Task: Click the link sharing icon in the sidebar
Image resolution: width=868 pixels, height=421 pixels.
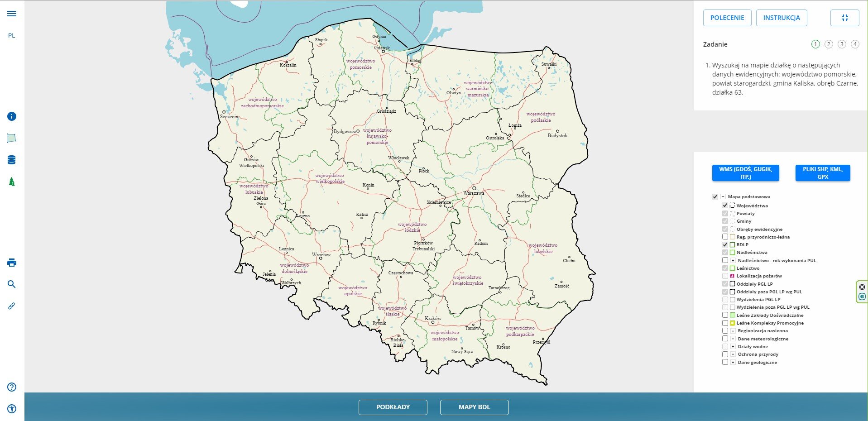Action: coord(11,306)
